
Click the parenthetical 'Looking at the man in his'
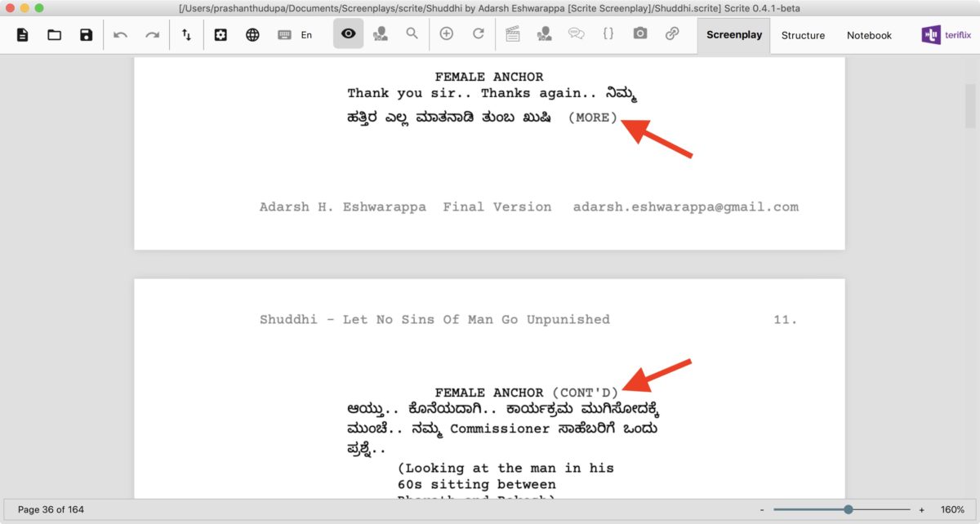pos(506,468)
